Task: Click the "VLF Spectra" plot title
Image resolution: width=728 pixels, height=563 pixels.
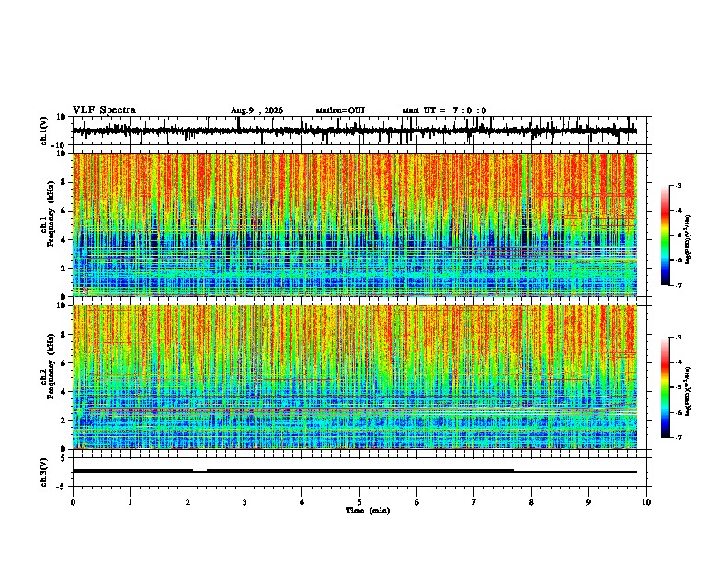Action: pyautogui.click(x=104, y=110)
